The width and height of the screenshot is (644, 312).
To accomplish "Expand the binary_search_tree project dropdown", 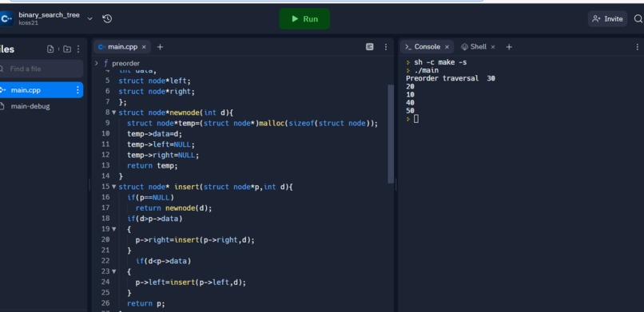I will [90, 18].
